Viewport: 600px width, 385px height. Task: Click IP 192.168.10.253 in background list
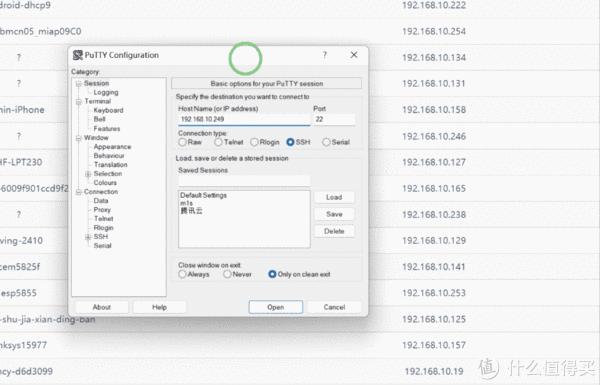[x=434, y=293]
